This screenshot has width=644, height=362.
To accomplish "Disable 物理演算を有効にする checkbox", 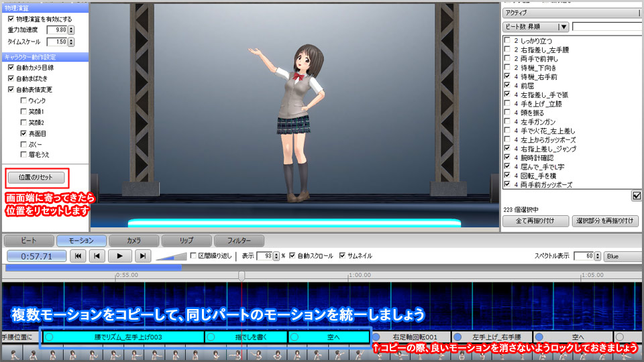I will [11, 19].
